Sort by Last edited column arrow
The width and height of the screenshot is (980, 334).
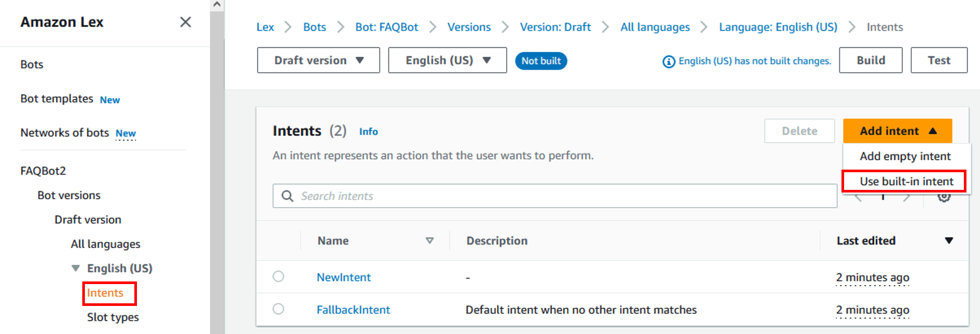(949, 240)
